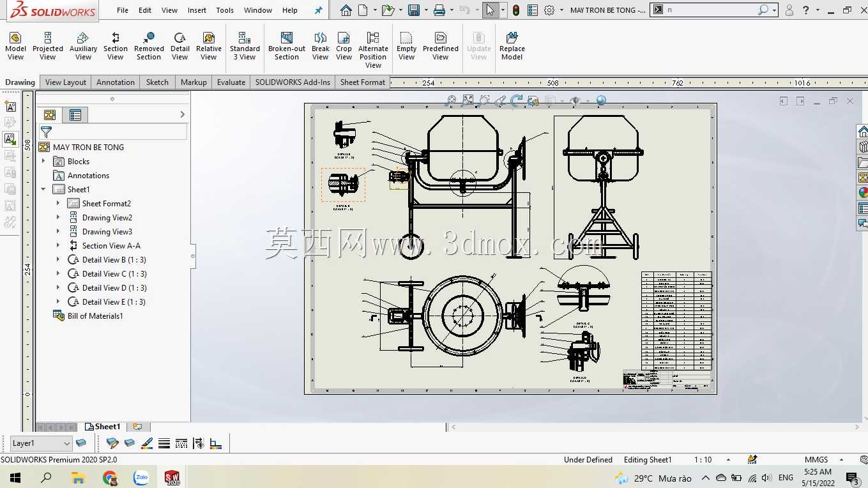The image size is (868, 488).
Task: Open the Line Style tool
Action: point(181,443)
